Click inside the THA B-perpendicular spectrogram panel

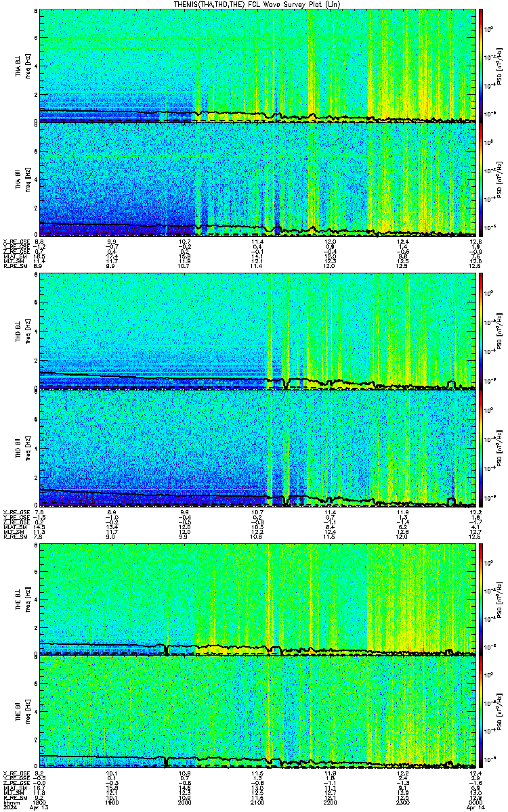(258, 65)
